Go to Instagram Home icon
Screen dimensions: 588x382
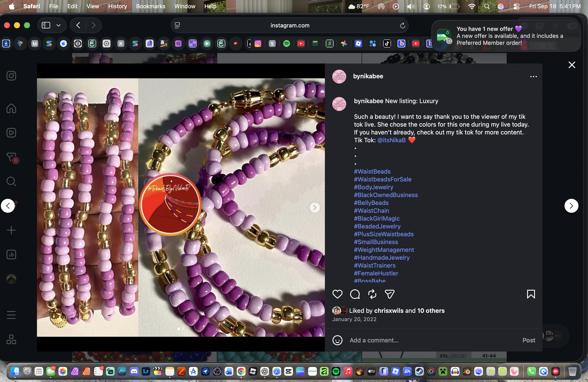coord(11,108)
